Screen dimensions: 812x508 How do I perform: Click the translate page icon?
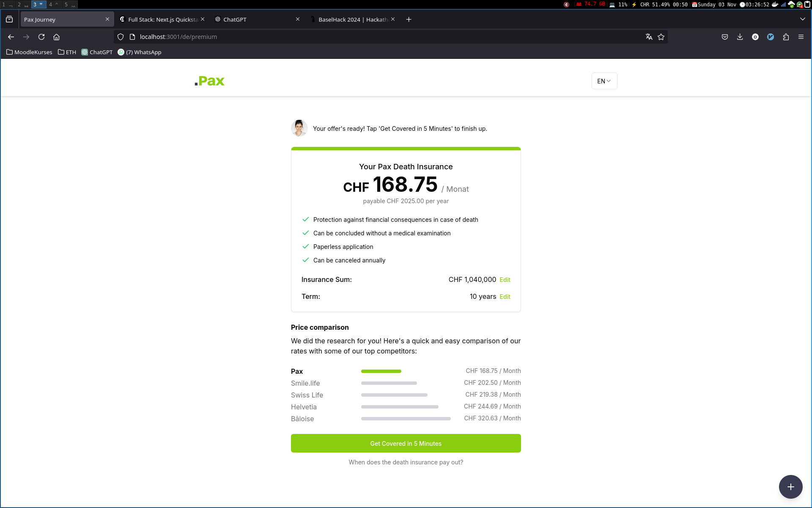click(x=649, y=37)
